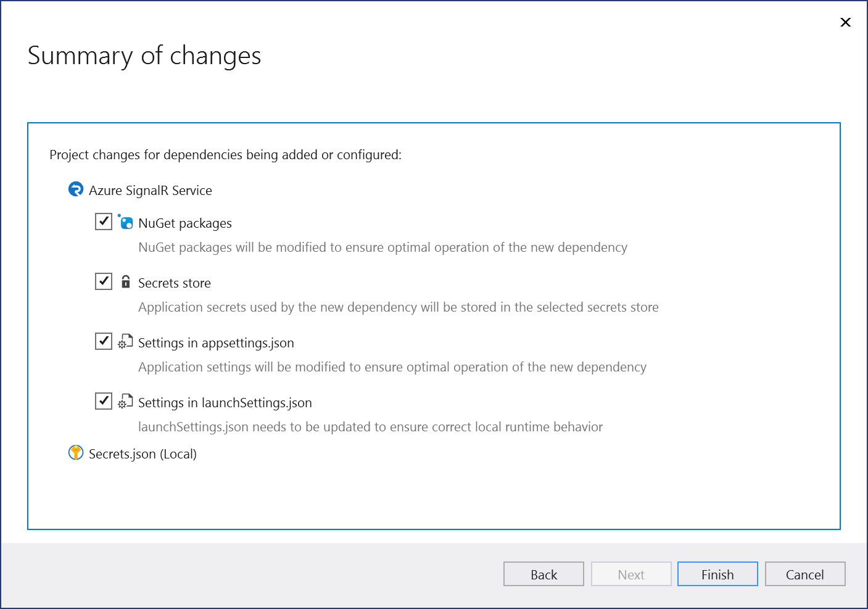The image size is (868, 609).
Task: Click the padlock icon next to Secrets store
Action: tap(125, 281)
